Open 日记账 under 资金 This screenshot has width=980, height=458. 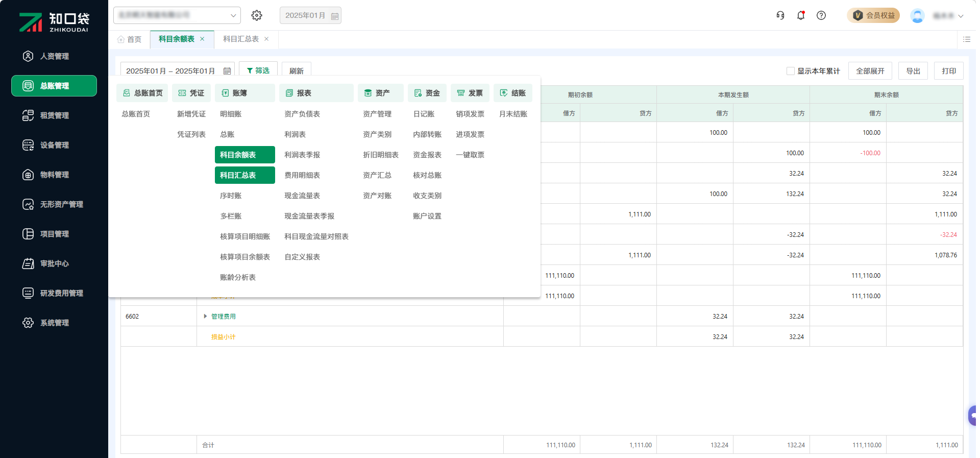click(424, 114)
